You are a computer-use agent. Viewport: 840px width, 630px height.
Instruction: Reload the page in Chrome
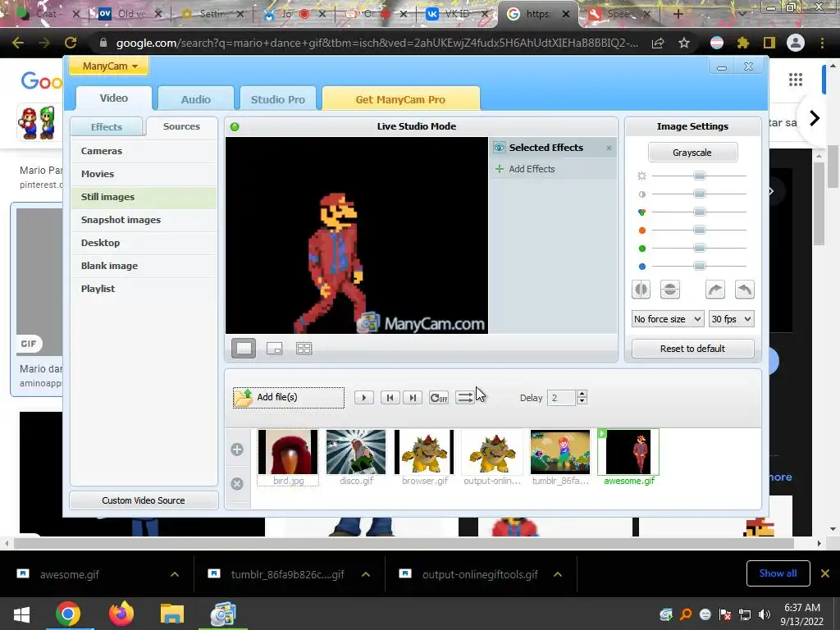[71, 43]
